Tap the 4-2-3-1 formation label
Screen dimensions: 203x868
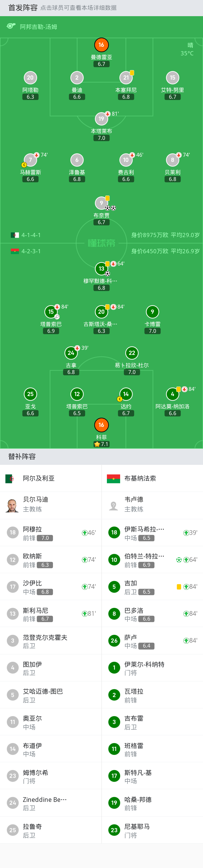[31, 251]
